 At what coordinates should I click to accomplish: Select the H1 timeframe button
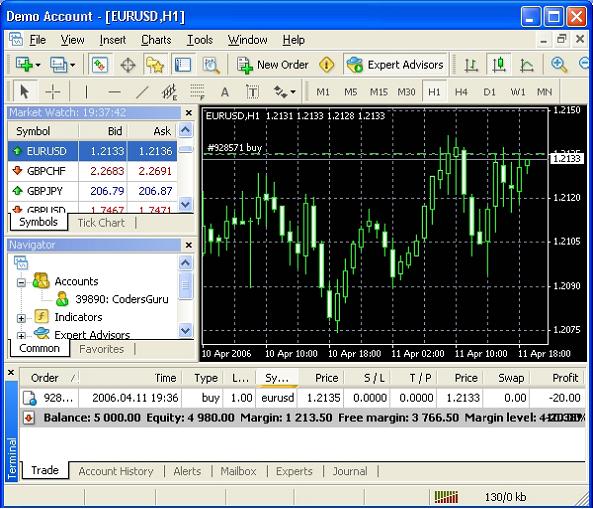click(x=434, y=92)
